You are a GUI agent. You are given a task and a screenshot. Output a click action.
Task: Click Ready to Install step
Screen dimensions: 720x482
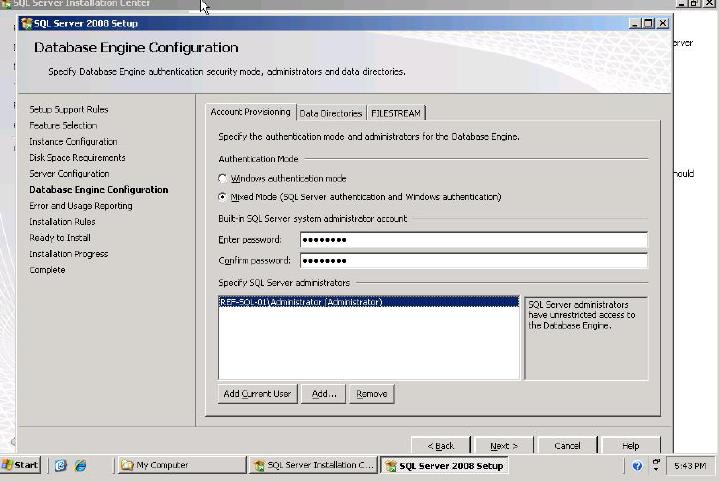point(60,238)
